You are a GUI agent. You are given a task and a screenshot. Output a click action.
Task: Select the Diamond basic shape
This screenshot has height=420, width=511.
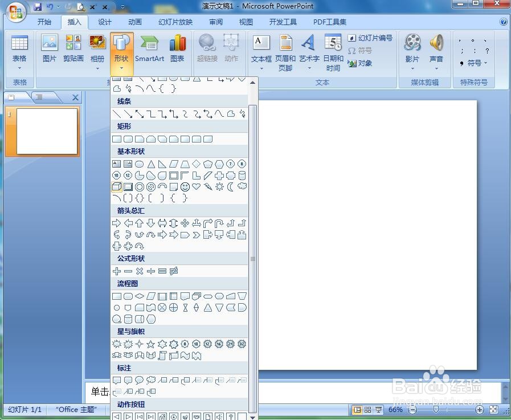(x=196, y=164)
